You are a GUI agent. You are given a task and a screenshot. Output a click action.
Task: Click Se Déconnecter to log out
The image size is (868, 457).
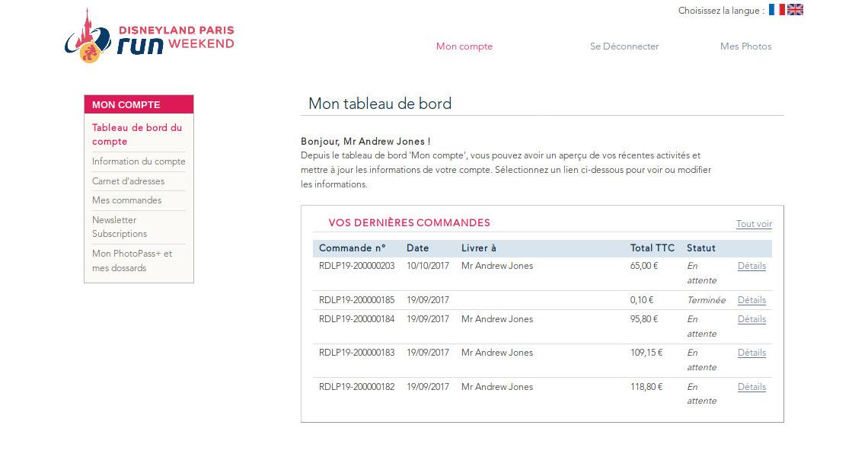[624, 46]
